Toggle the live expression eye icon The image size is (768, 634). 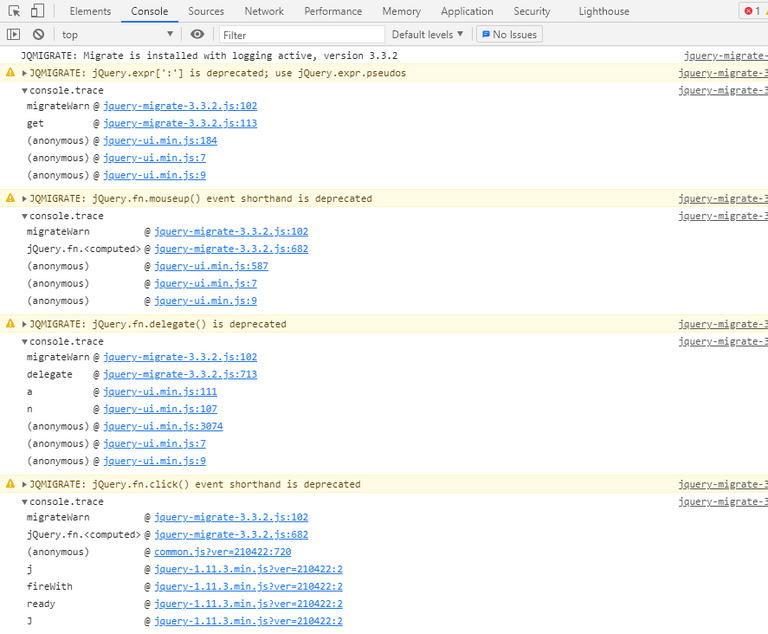click(197, 34)
